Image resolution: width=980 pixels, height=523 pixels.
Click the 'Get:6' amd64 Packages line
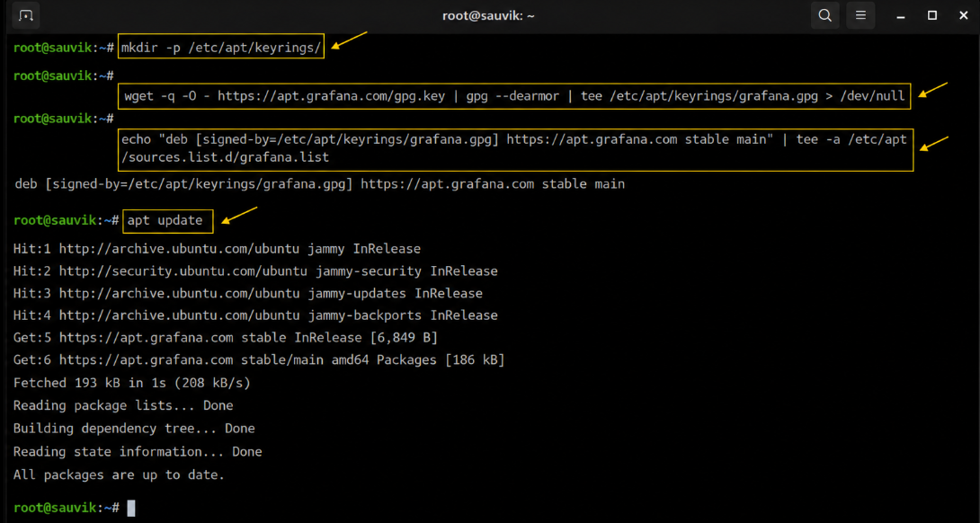click(259, 360)
